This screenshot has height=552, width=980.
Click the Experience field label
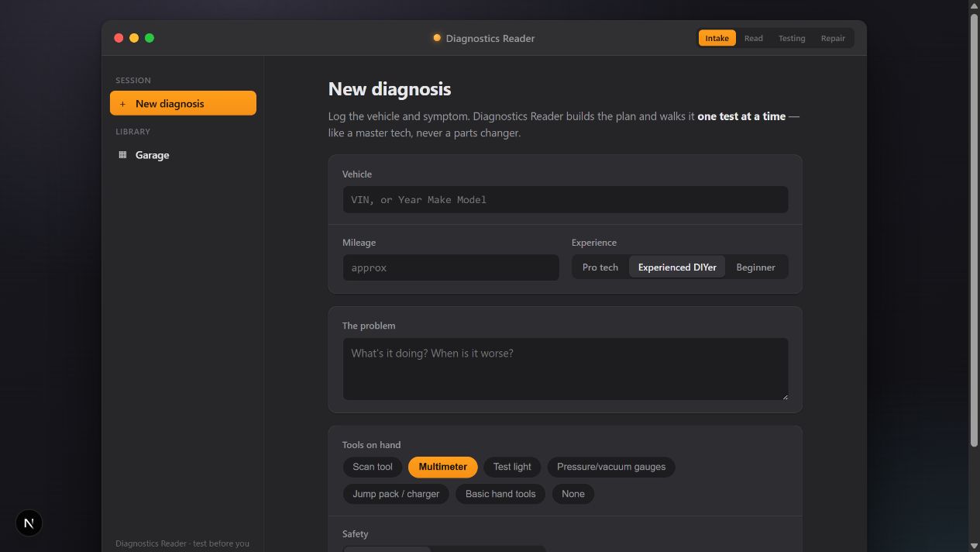(594, 243)
